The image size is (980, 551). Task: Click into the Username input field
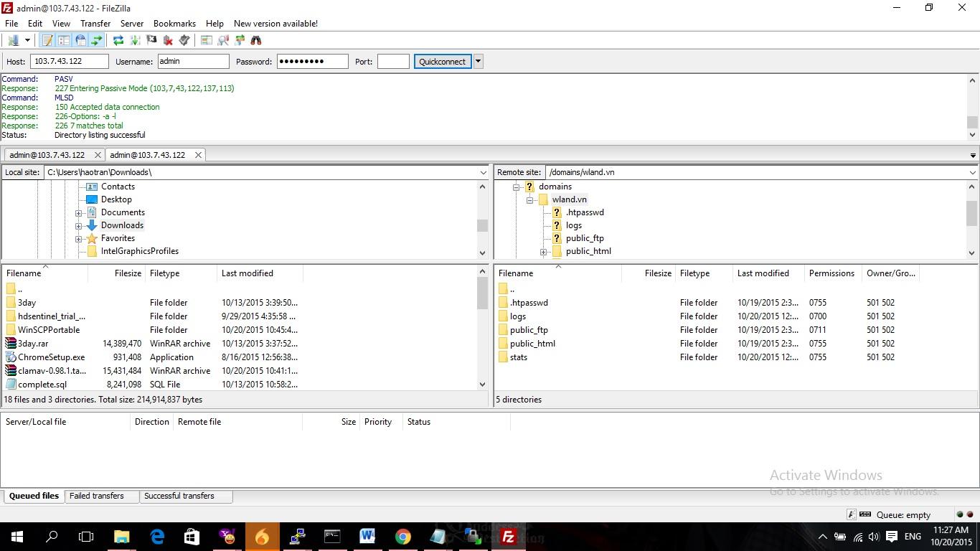coord(193,62)
